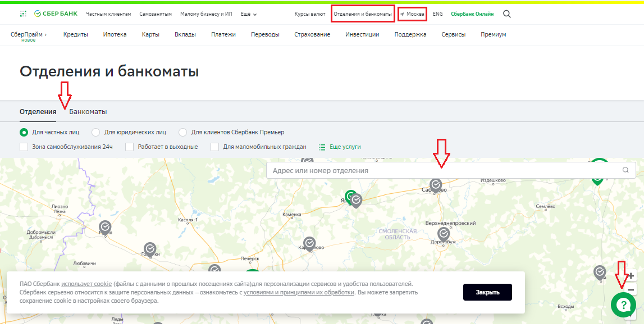
Task: Open Кредиты menu
Action: pyautogui.click(x=76, y=34)
